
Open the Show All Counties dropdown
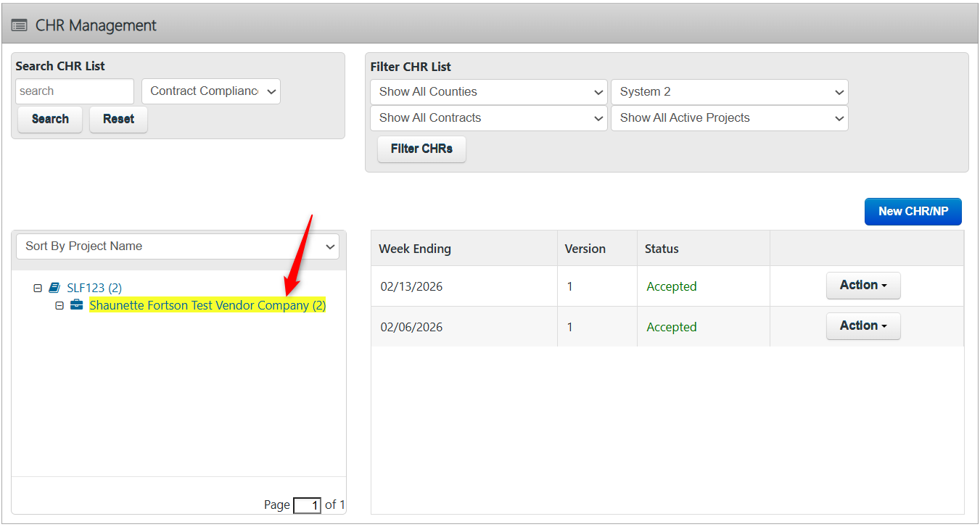(x=487, y=91)
